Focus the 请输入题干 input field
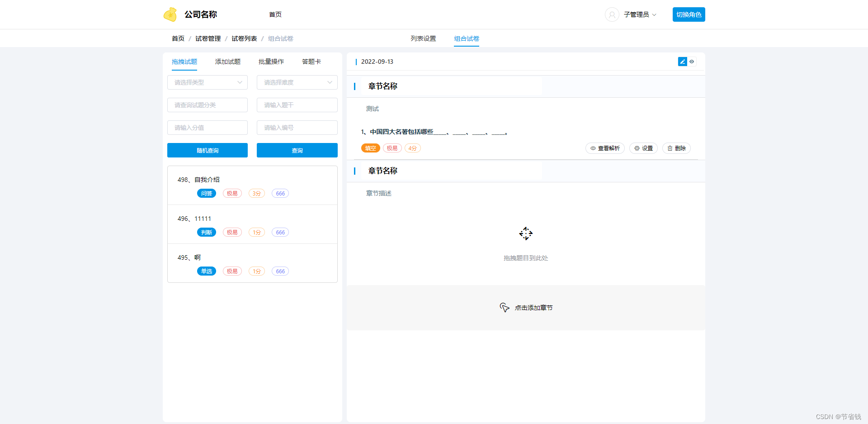Screen dimensions: 868x424 (297, 105)
